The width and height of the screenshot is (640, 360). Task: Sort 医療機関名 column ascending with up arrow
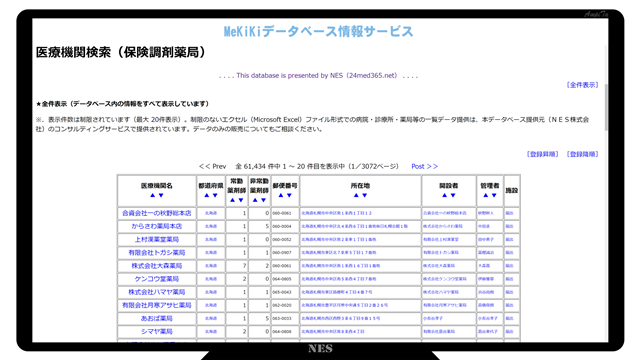[152, 196]
